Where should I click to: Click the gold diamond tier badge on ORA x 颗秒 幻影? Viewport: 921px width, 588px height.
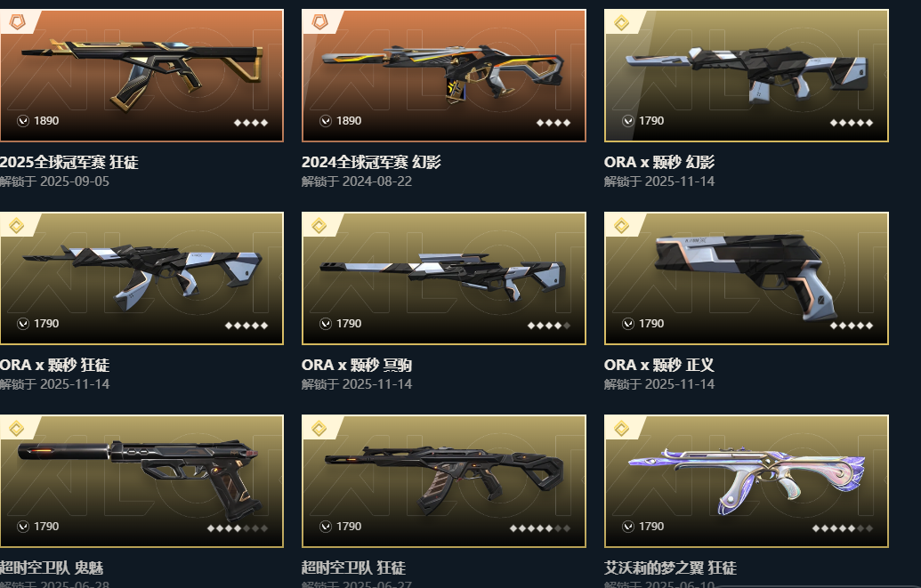(621, 22)
